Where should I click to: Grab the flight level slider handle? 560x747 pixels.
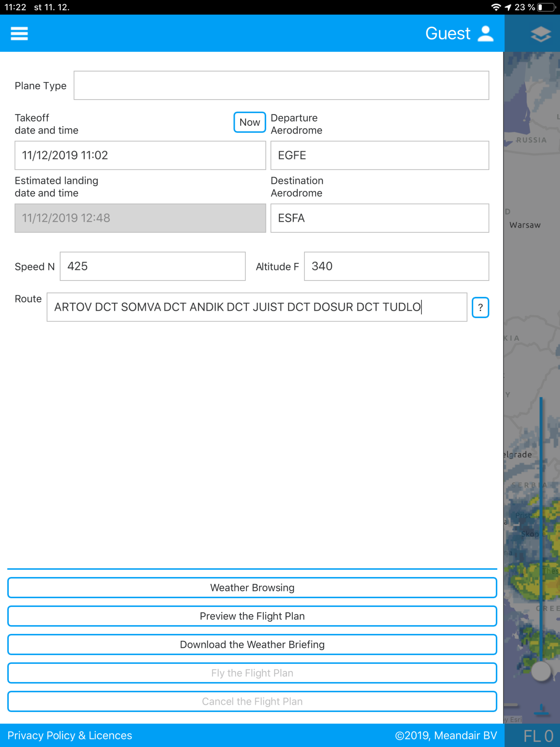pos(541,671)
